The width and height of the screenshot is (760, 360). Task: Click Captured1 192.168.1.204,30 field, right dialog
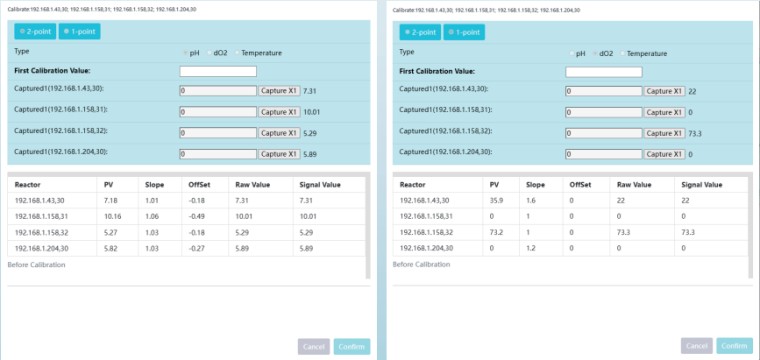click(604, 155)
